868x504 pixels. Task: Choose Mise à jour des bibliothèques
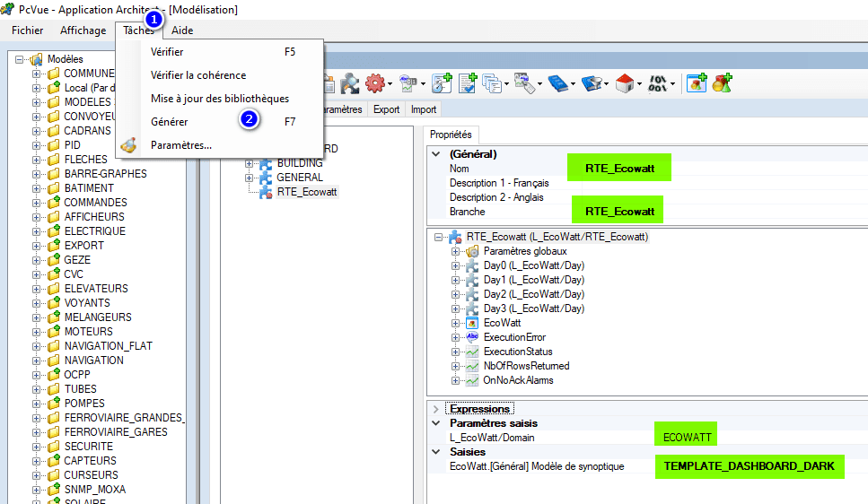coord(220,99)
